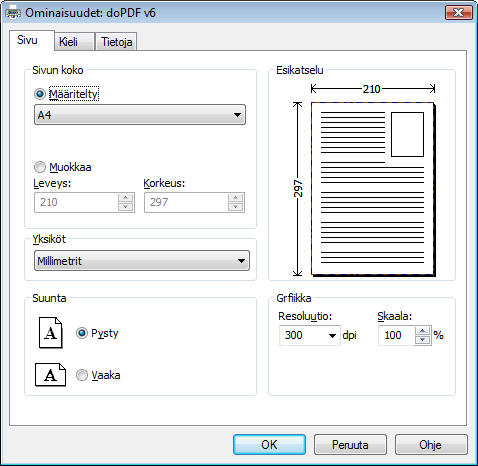Click the Esikatselu group label
Screen dimensions: 478x466
pyautogui.click(x=300, y=70)
